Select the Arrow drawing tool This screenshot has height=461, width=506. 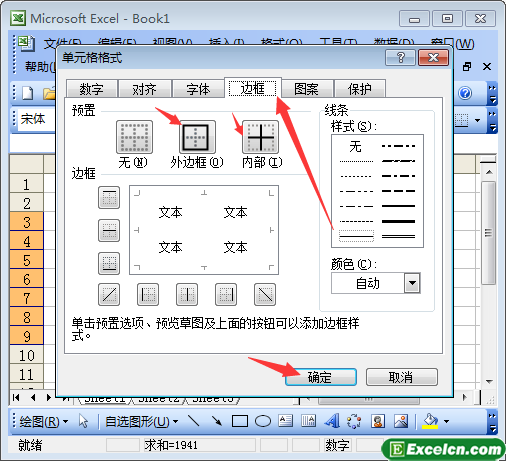[217, 421]
